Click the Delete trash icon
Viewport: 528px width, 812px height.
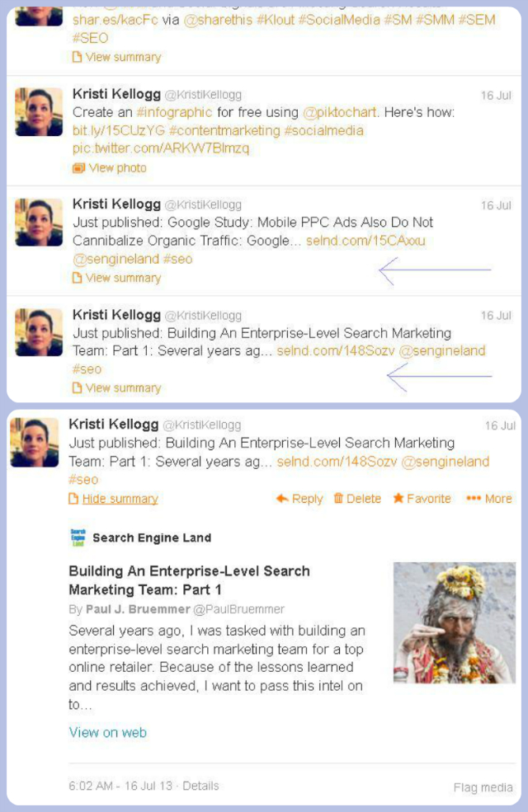coord(338,499)
